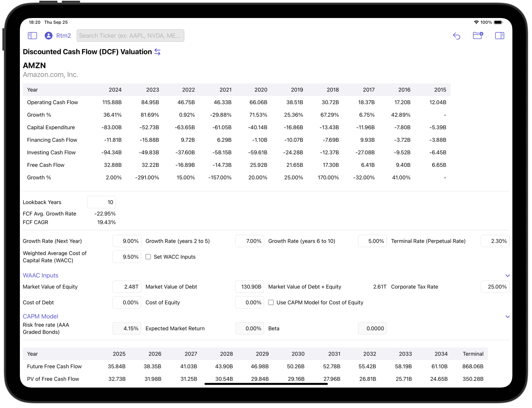The width and height of the screenshot is (532, 408).
Task: Focus the Search Ticker field
Action: pyautogui.click(x=130, y=36)
